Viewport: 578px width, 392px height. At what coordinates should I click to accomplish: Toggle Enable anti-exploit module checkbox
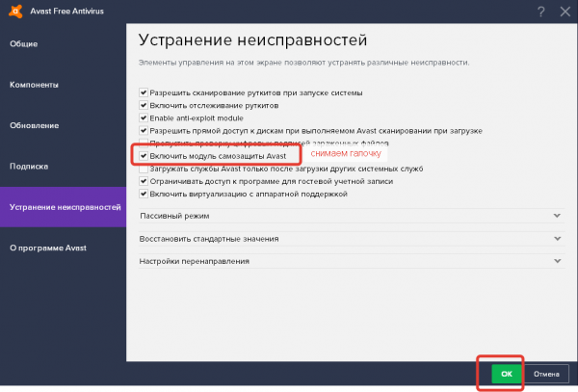coord(144,118)
